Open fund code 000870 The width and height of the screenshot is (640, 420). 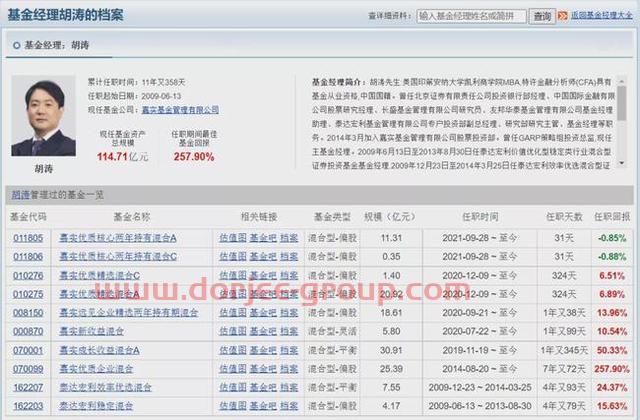28,331
